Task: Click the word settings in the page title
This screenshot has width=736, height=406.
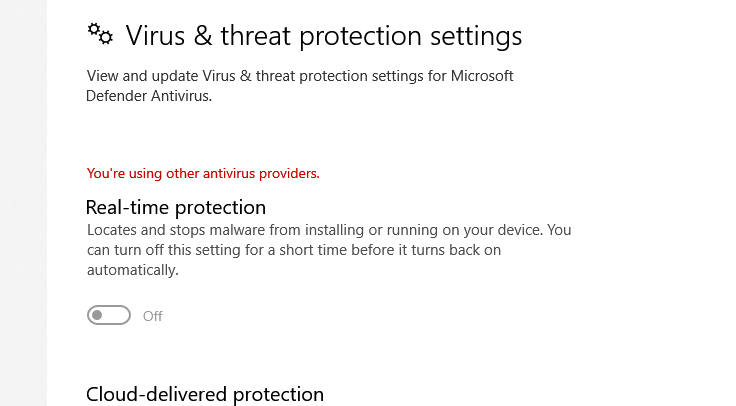Action: click(471, 36)
